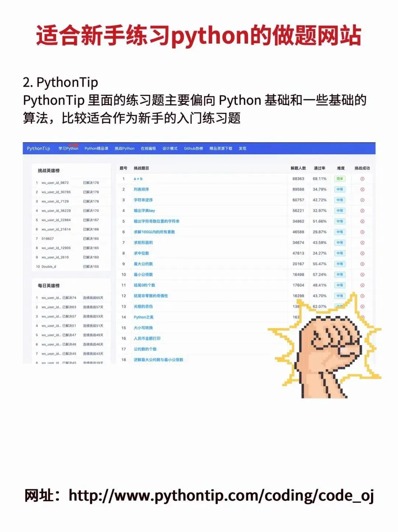The image size is (398, 532).
Task: Click the 挑战英雄榜 panel title
Action: (x=49, y=171)
